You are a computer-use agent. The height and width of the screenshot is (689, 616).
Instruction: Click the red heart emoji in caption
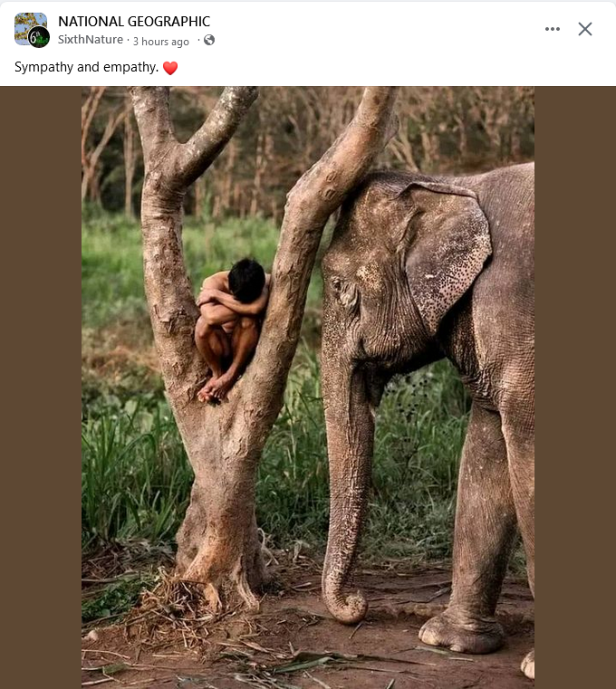(170, 68)
